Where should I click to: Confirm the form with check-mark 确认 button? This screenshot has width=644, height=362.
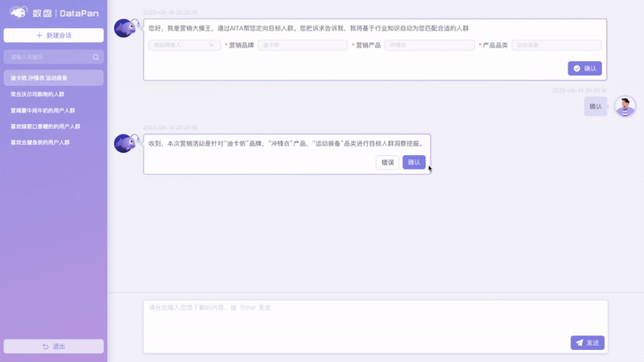click(585, 68)
